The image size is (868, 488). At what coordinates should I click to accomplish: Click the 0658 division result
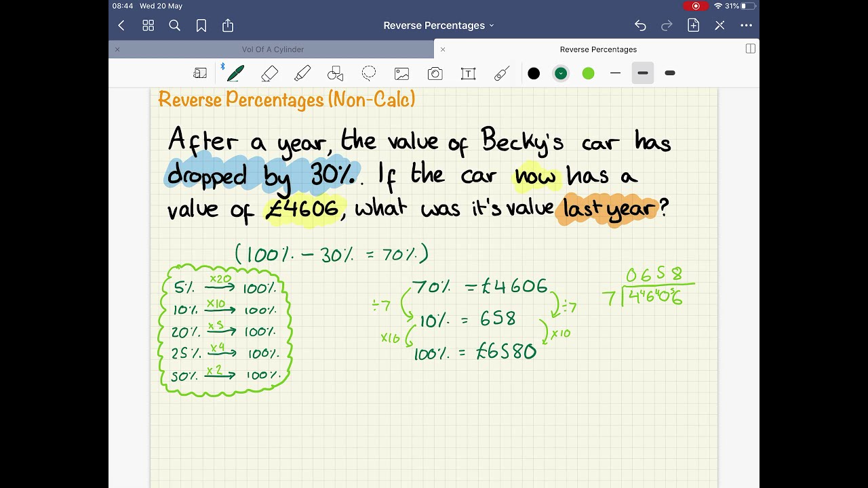[653, 274]
